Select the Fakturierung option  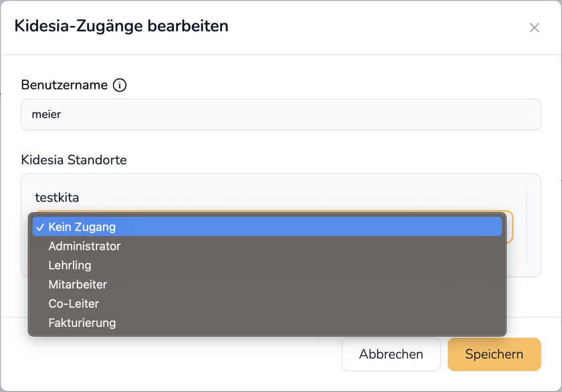[x=82, y=323]
